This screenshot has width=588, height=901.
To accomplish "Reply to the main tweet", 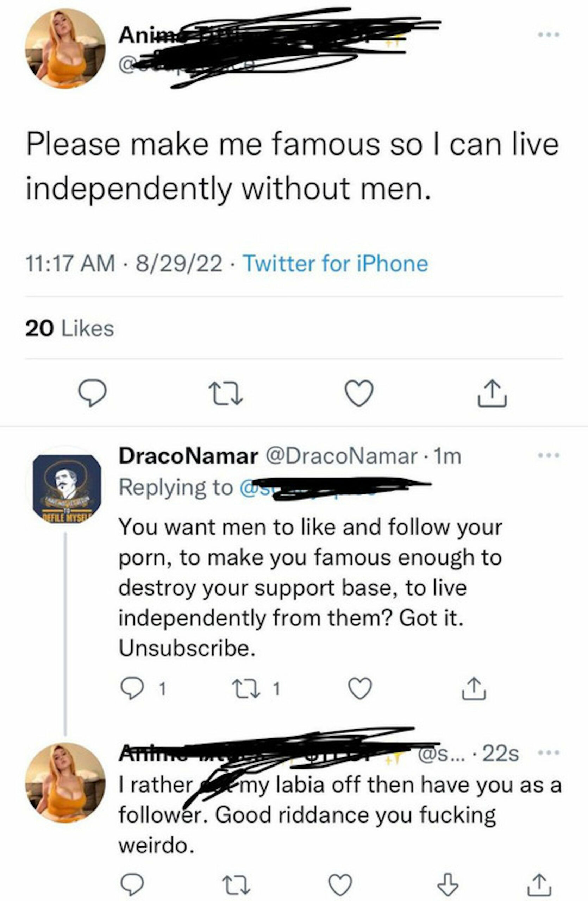I will [92, 394].
